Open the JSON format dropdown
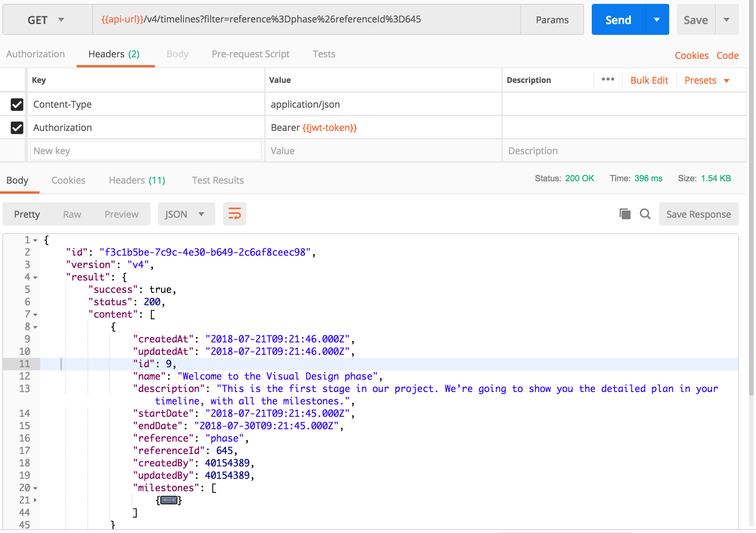 (186, 214)
